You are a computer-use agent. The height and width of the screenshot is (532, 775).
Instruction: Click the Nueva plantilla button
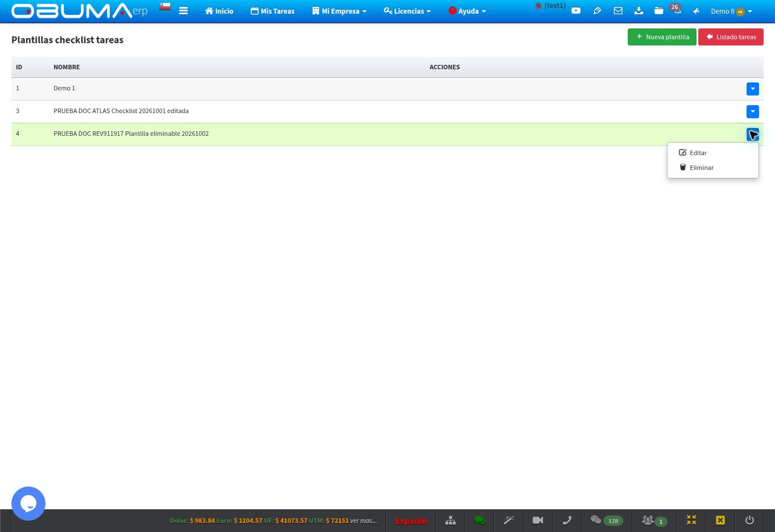[662, 37]
